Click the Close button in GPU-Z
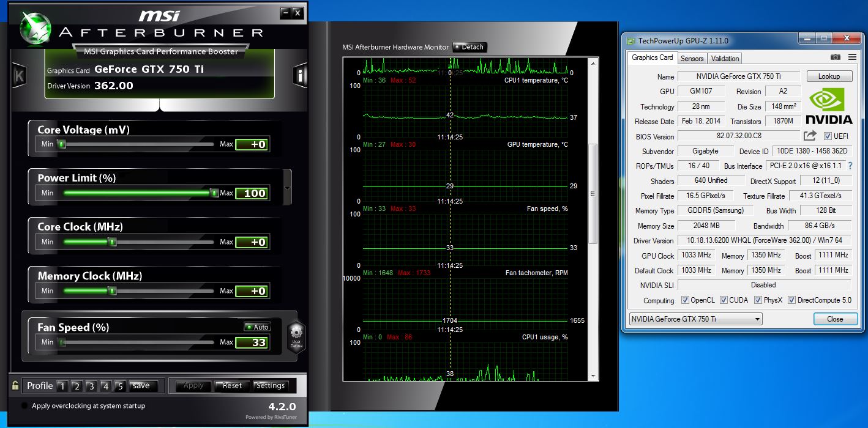 coord(834,319)
